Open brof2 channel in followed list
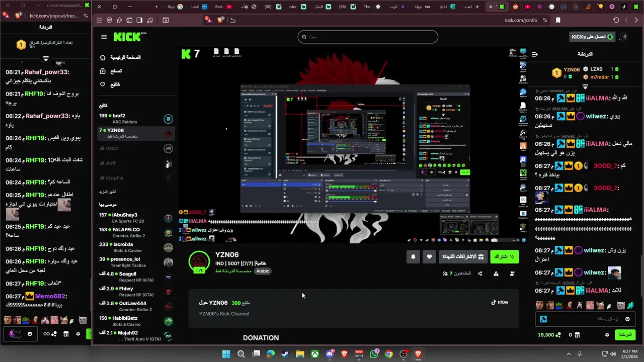Screen dimensions: 644x362 click(136, 119)
